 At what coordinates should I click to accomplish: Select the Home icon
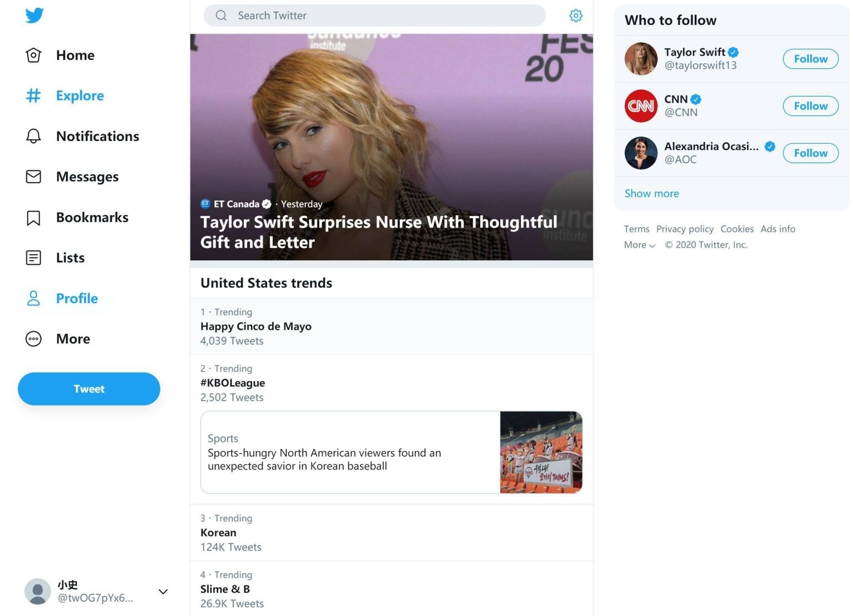[x=33, y=55]
